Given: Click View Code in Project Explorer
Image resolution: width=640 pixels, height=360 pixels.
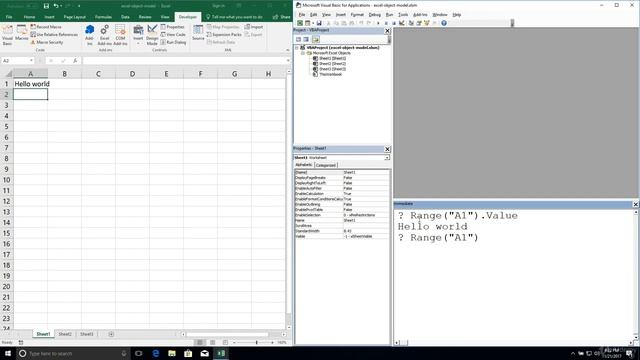Looking at the screenshot, I should pyautogui.click(x=298, y=39).
